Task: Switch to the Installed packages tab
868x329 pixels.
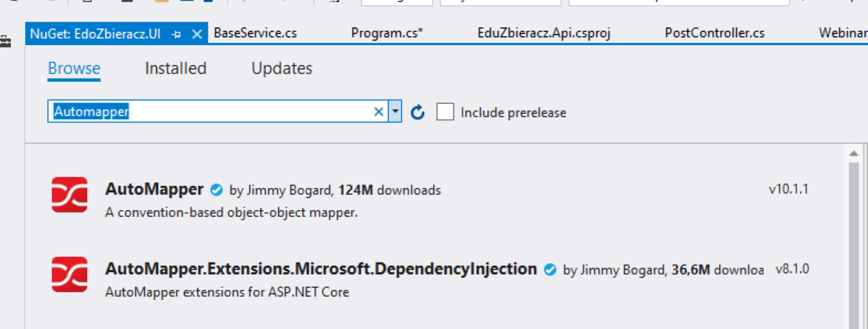Action: 176,69
